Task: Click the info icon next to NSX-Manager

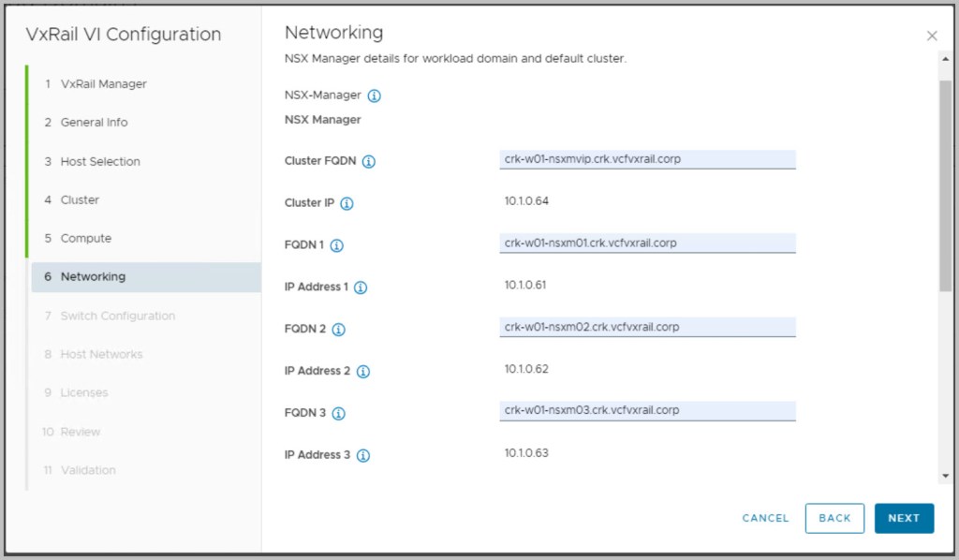Action: 375,96
